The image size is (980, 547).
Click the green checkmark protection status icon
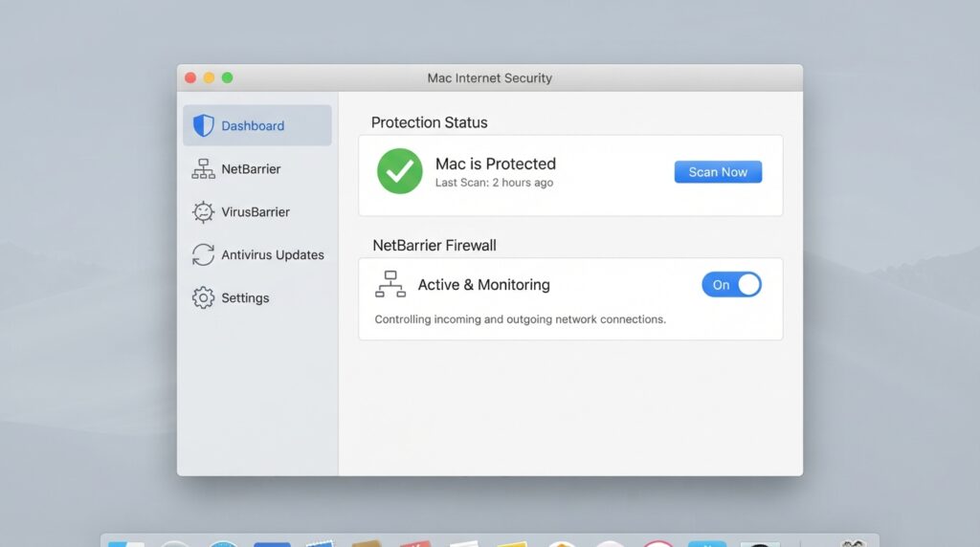[x=399, y=171]
